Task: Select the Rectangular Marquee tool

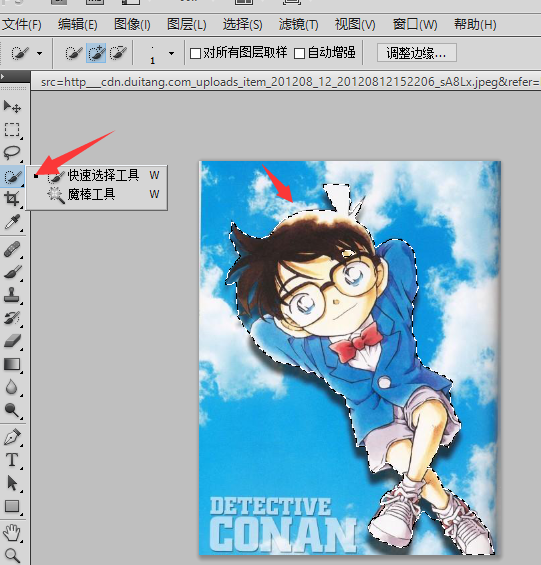Action: tap(12, 129)
